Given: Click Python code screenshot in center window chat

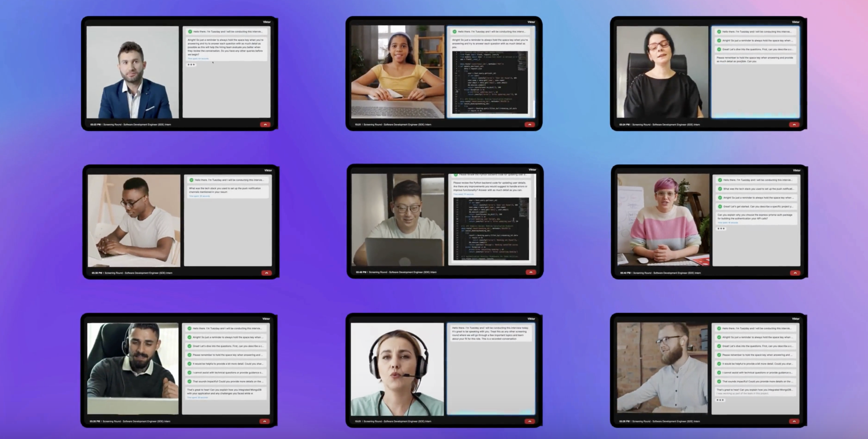Looking at the screenshot, I should tap(491, 228).
